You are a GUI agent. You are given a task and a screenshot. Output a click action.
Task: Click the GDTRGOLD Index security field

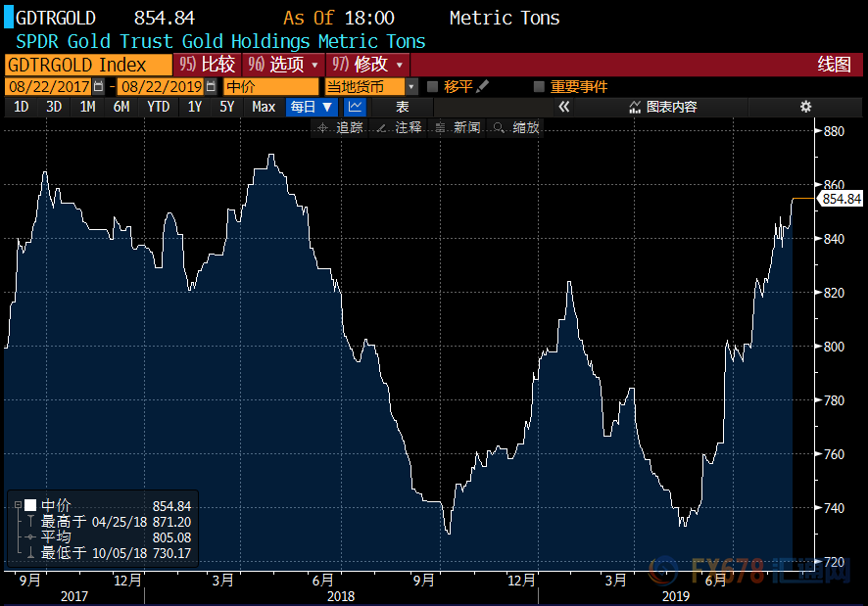pyautogui.click(x=88, y=65)
